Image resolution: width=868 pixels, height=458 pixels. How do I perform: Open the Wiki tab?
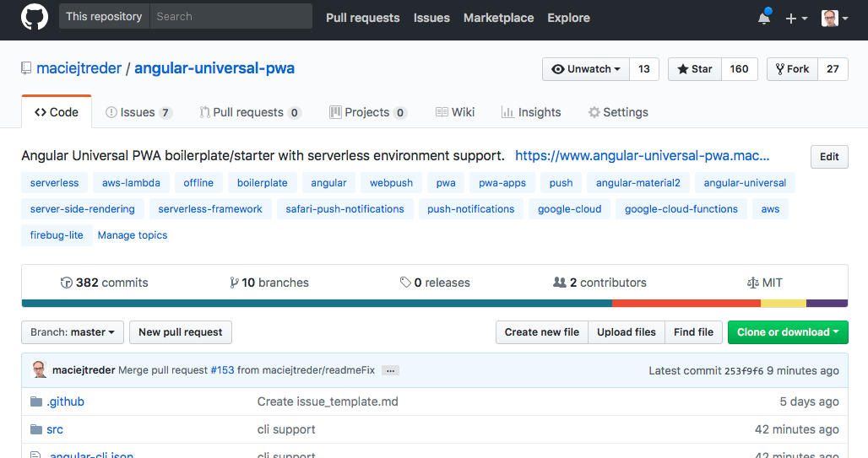(x=455, y=112)
